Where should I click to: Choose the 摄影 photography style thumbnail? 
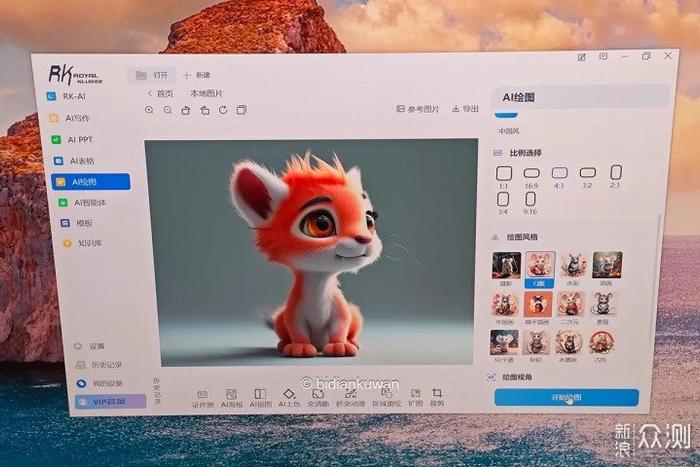pyautogui.click(x=506, y=269)
